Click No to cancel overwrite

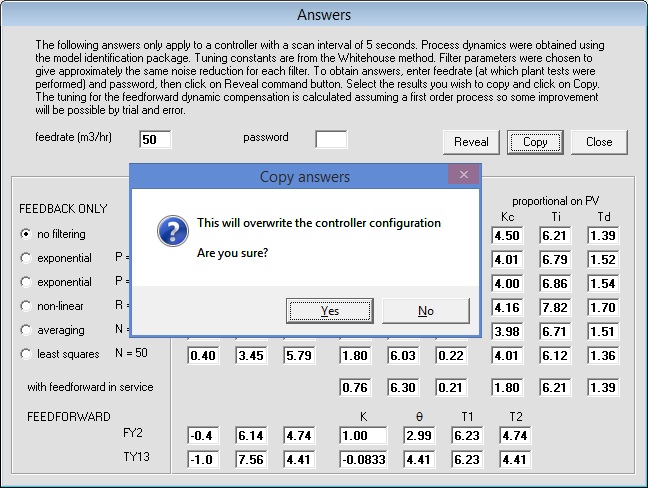pos(425,311)
